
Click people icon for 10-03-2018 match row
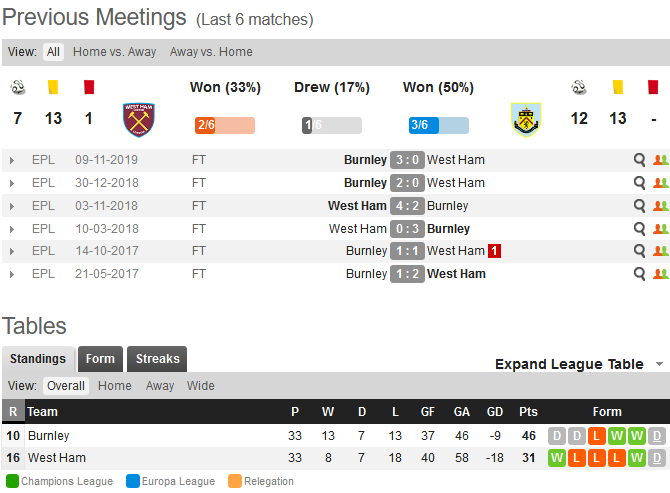(x=661, y=229)
